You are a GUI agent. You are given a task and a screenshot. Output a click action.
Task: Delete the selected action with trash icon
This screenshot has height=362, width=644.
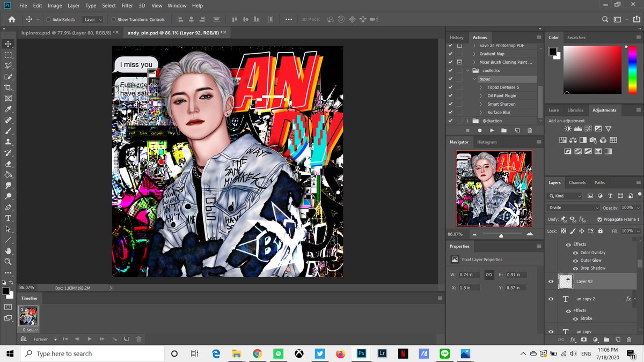pyautogui.click(x=530, y=130)
